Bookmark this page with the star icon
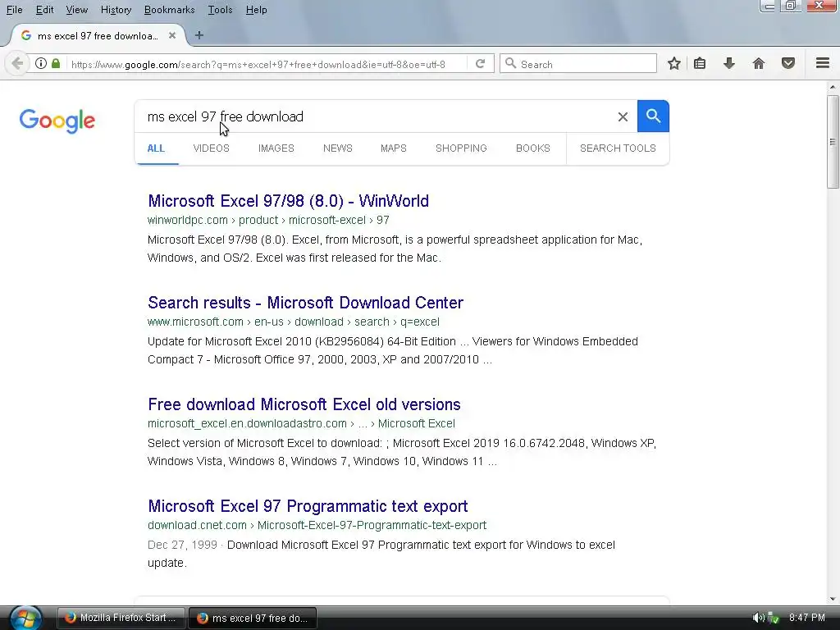This screenshot has width=840, height=630. pos(674,64)
